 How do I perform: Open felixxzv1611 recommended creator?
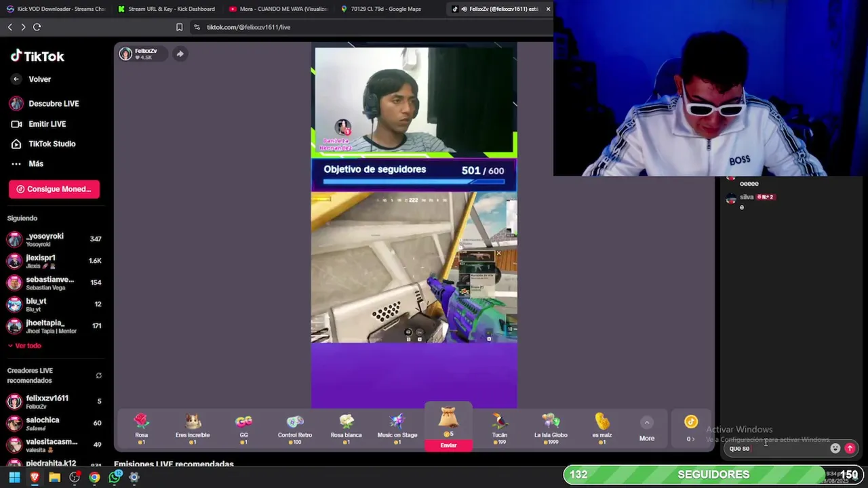coord(54,401)
